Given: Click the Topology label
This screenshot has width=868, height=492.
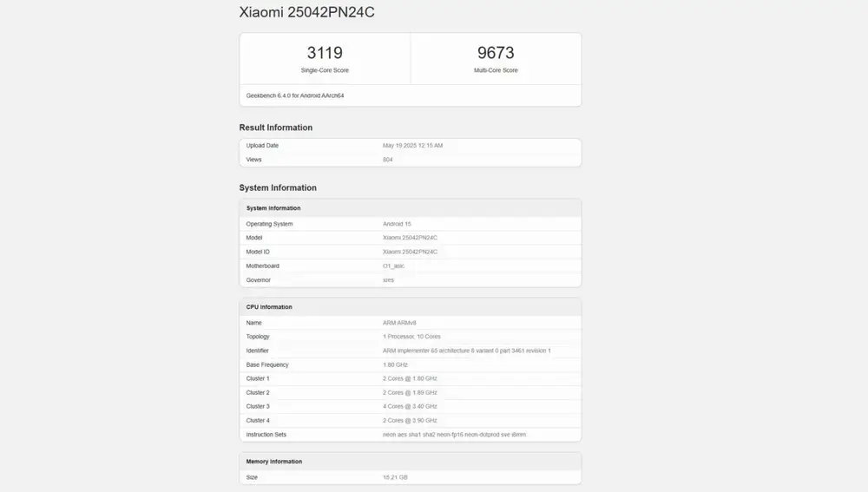Looking at the screenshot, I should 258,337.
